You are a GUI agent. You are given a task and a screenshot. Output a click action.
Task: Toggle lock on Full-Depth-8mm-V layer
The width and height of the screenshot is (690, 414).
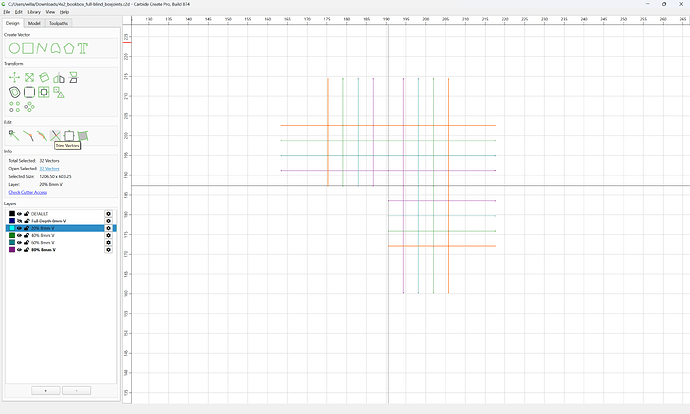coord(26,221)
